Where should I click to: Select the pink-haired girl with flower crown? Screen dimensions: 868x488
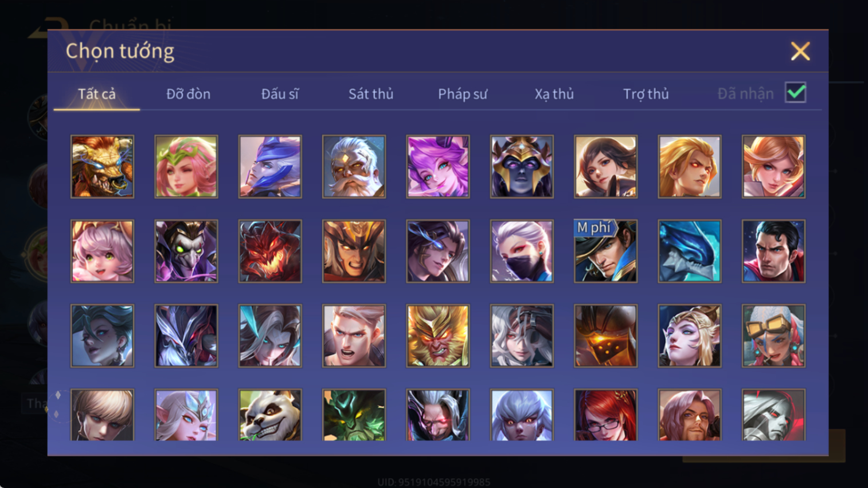click(186, 167)
